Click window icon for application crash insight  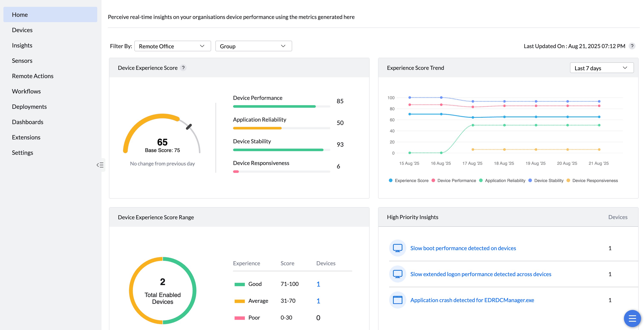point(397,300)
